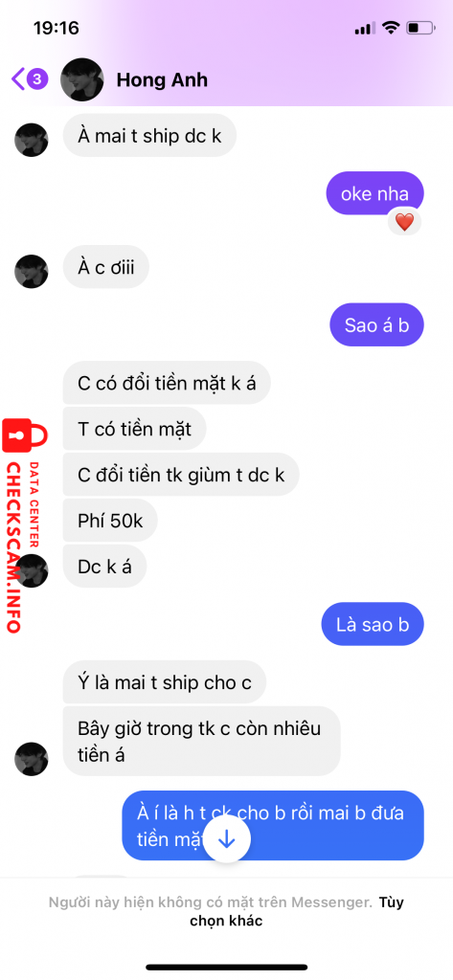
Task: Tap the Wi-Fi icon in status bar
Action: tap(391, 28)
